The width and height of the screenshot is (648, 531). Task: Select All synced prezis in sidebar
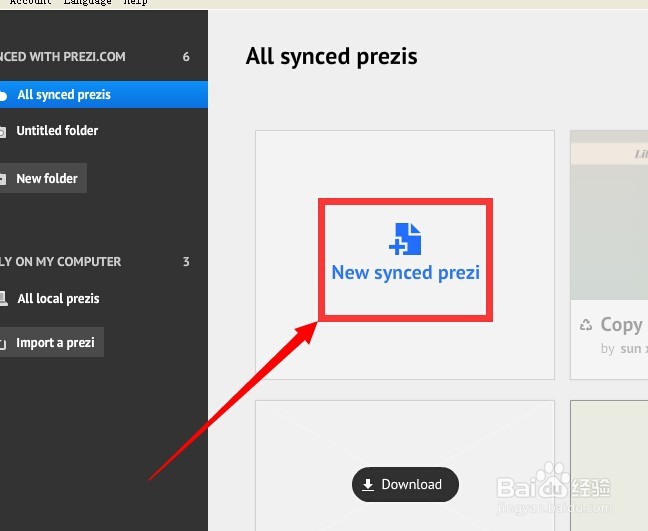tap(104, 95)
